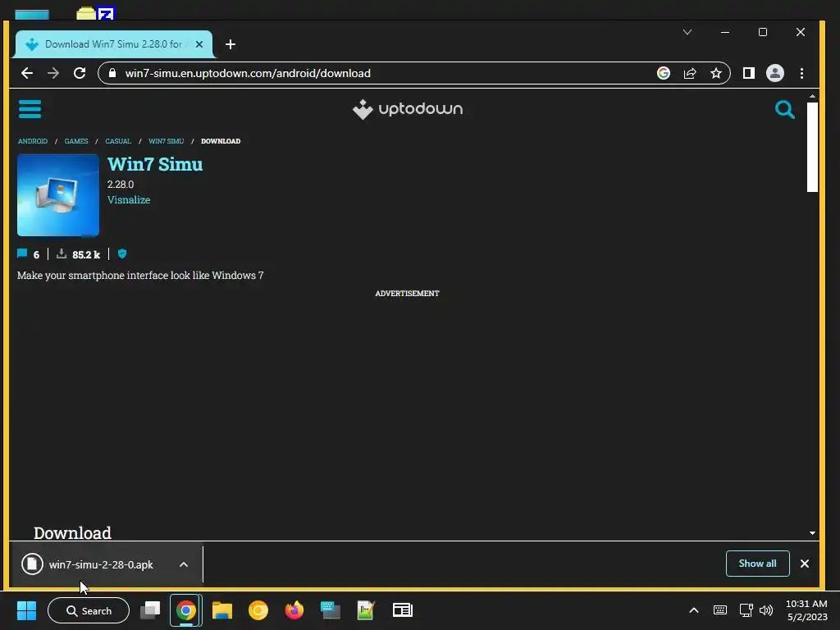The height and width of the screenshot is (630, 840).
Task: Open the Chrome side panel
Action: pyautogui.click(x=748, y=73)
